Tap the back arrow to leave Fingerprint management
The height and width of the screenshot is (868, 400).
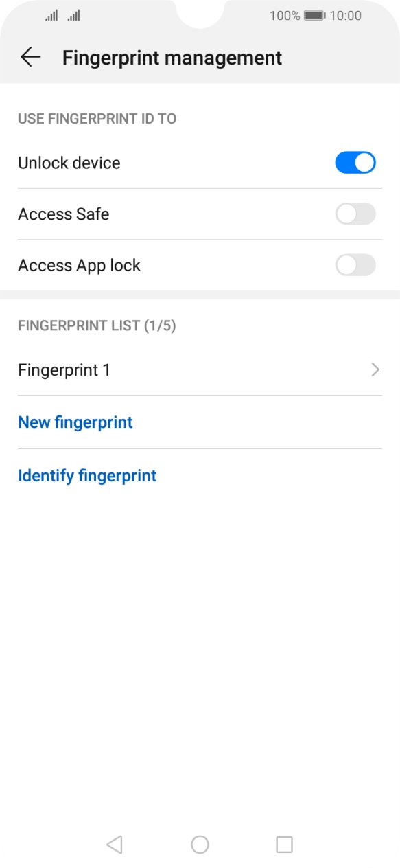[31, 57]
